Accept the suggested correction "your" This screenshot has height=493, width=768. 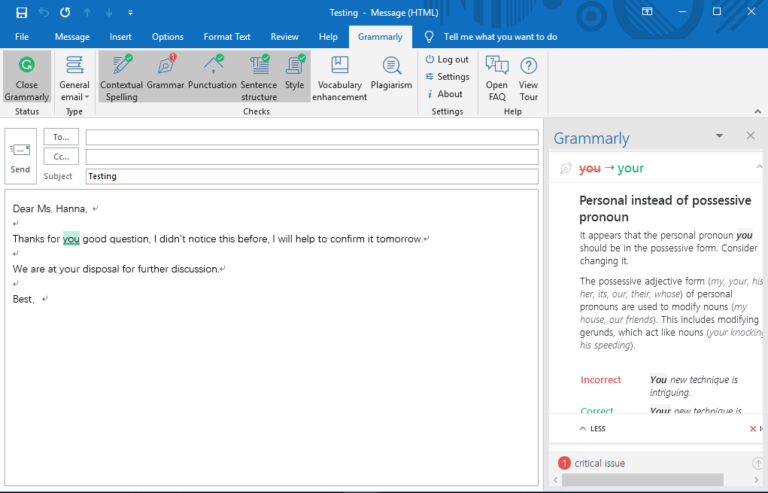click(x=630, y=168)
